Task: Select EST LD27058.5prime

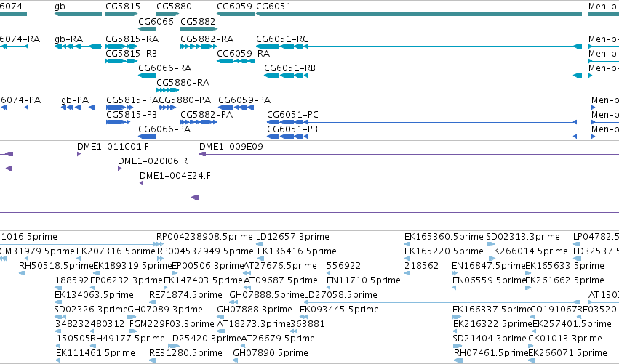Action: click(x=340, y=295)
